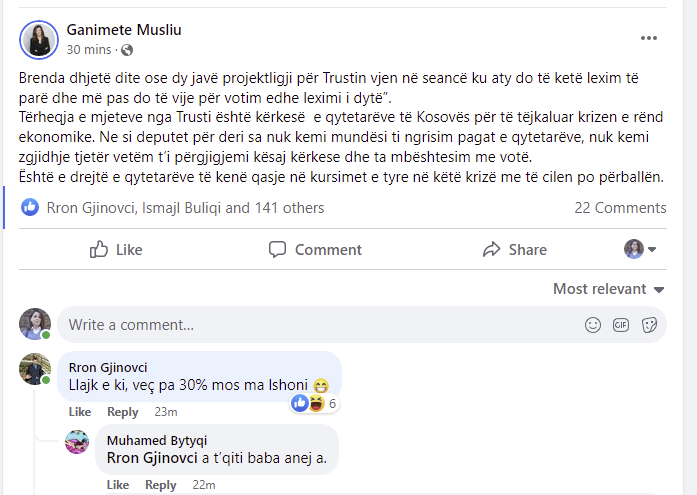This screenshot has height=495, width=697.
Task: Open the profile switcher dropdown beside Share
Action: 640,249
